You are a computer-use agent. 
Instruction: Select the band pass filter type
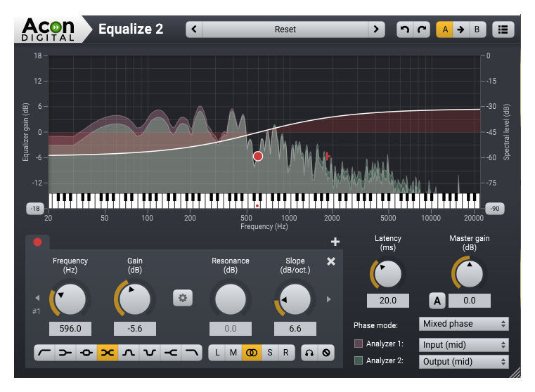point(129,353)
